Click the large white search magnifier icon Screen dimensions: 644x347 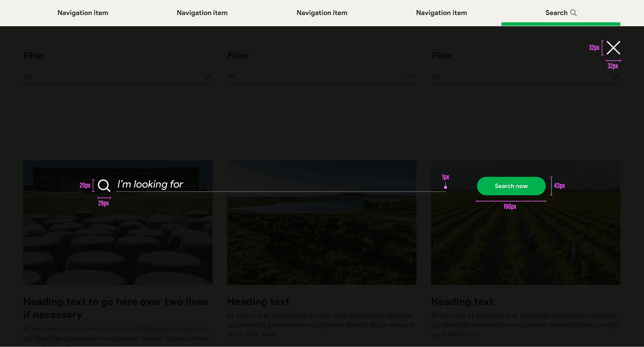(104, 185)
